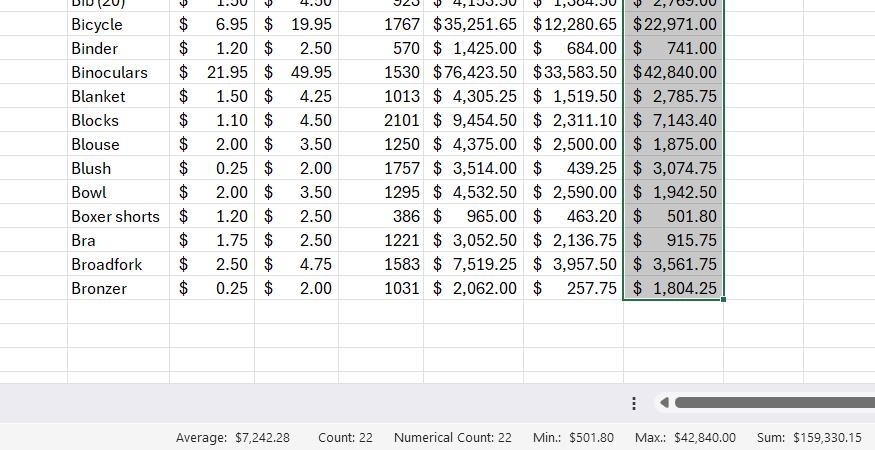Click Boxer shorts profit cell $501.80
Image resolution: width=875 pixels, height=450 pixels.
[x=674, y=217]
